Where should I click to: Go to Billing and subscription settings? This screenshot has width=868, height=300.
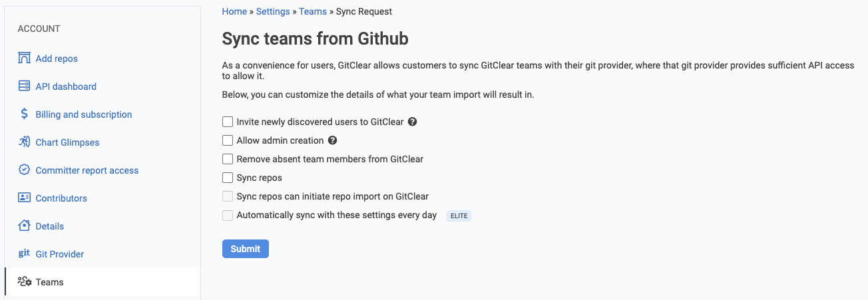(x=84, y=114)
